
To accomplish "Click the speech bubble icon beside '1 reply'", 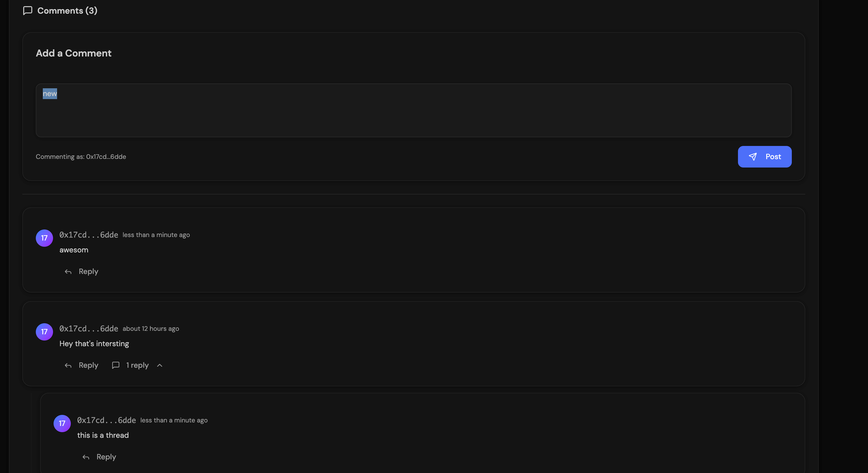I will (116, 365).
